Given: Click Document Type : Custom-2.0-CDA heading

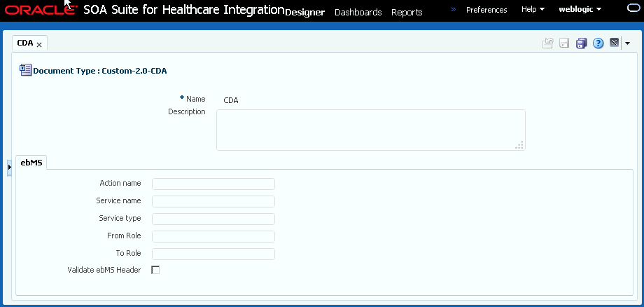Looking at the screenshot, I should pos(100,71).
